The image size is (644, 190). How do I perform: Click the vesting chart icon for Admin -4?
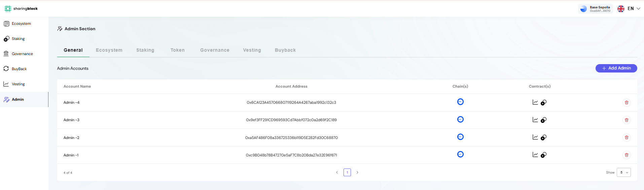[x=535, y=102]
